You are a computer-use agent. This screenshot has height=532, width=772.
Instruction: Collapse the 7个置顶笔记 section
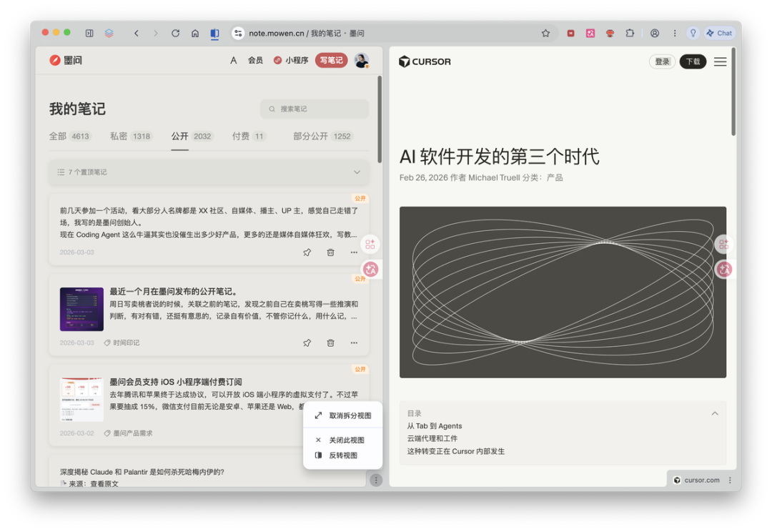pos(357,172)
